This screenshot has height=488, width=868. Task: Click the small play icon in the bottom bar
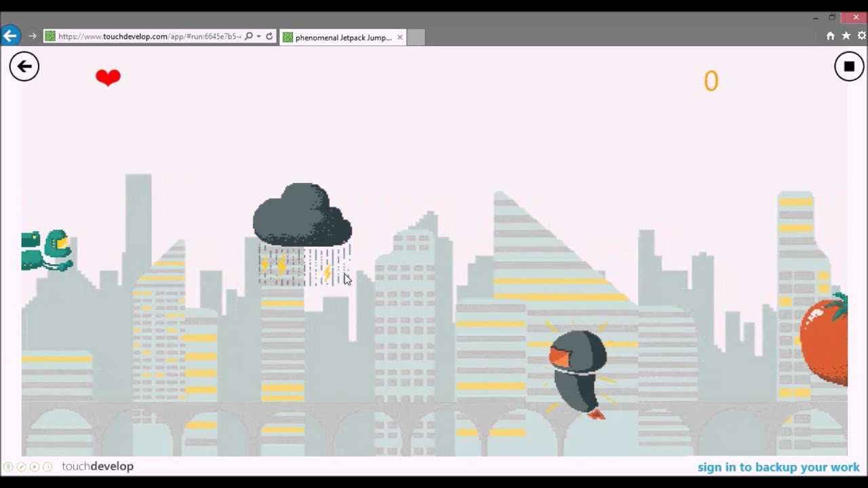click(x=34, y=466)
